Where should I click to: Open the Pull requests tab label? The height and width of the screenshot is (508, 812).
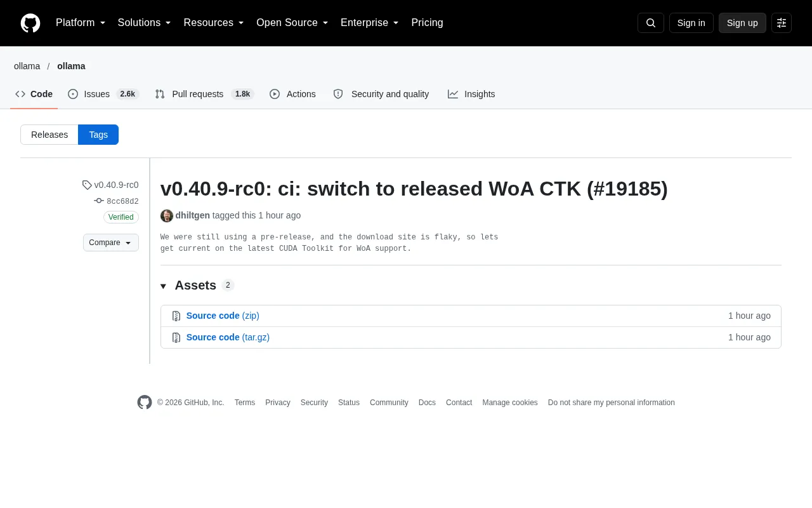click(x=198, y=94)
